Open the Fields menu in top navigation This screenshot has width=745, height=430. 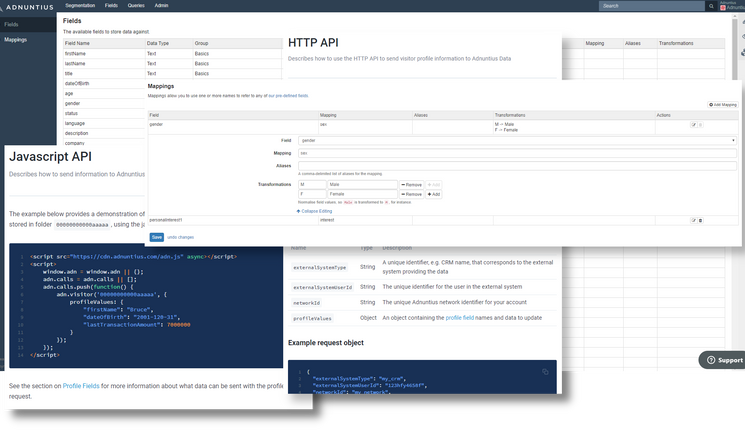[x=111, y=6]
